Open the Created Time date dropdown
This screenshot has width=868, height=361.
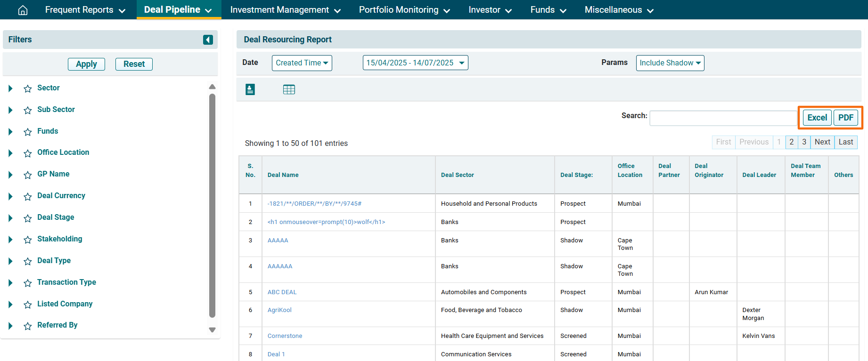pyautogui.click(x=302, y=63)
